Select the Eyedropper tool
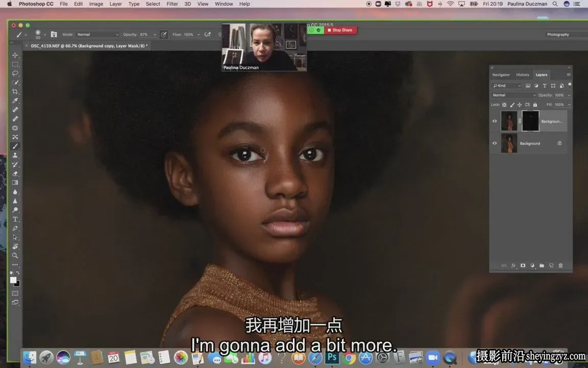 pos(15,101)
